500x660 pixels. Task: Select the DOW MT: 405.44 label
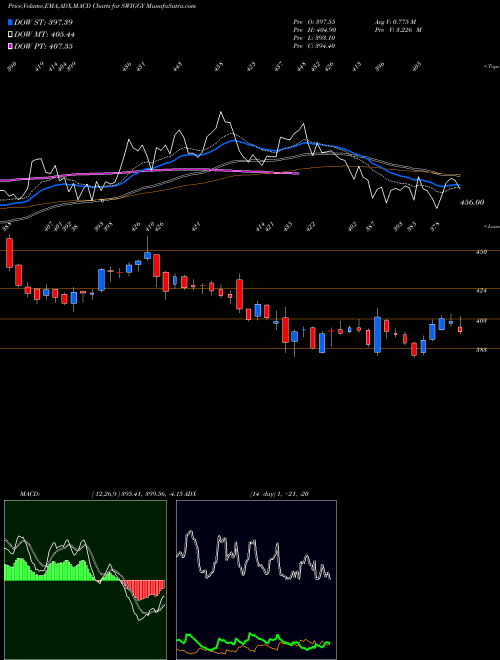click(x=44, y=34)
